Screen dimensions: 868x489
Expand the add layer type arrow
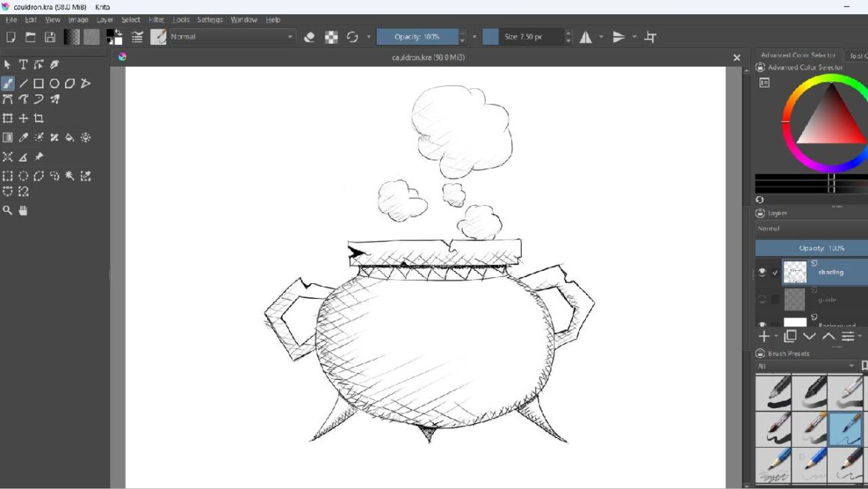775,336
